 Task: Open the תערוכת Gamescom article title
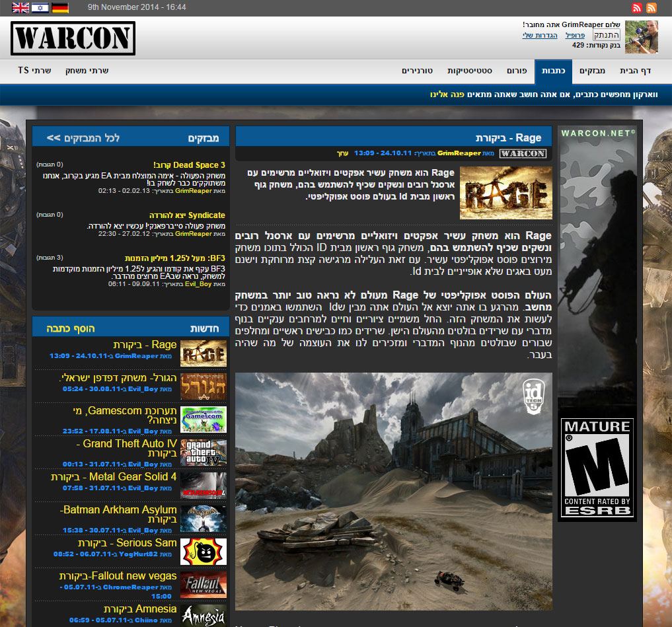point(125,416)
